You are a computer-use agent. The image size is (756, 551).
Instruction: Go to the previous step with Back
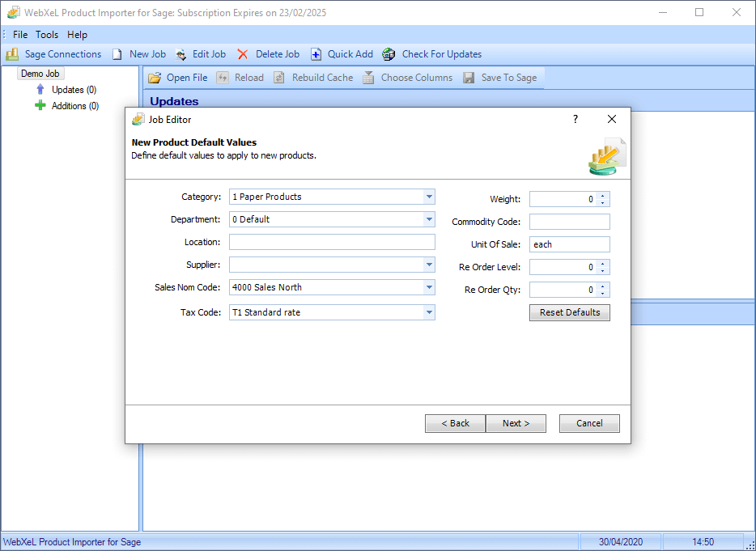[455, 423]
